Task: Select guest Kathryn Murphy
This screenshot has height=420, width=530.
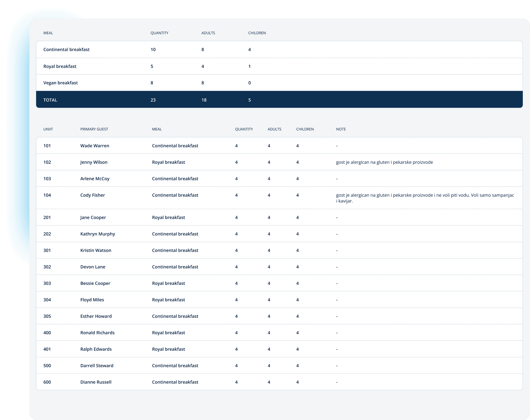Action: pyautogui.click(x=98, y=234)
